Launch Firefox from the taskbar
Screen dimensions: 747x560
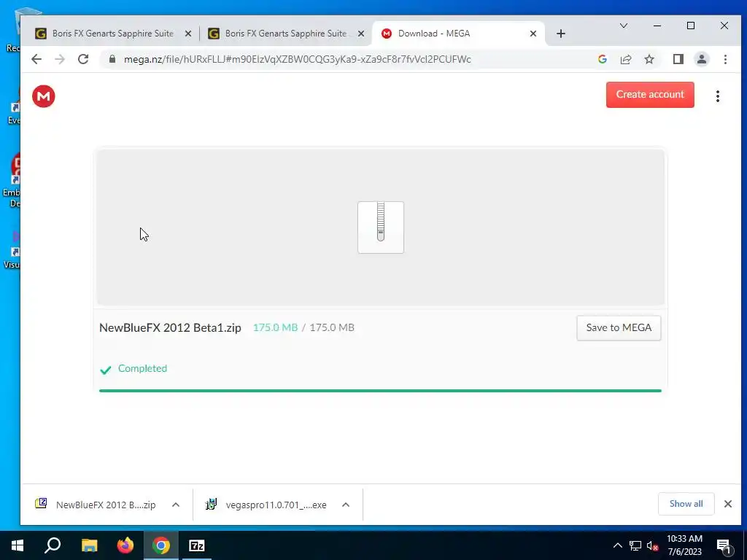pyautogui.click(x=125, y=545)
